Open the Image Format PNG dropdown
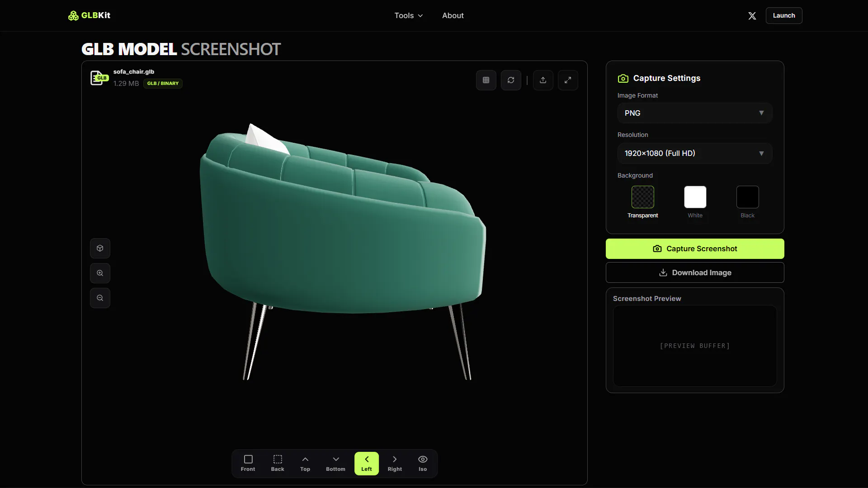Image resolution: width=868 pixels, height=488 pixels. tap(695, 113)
